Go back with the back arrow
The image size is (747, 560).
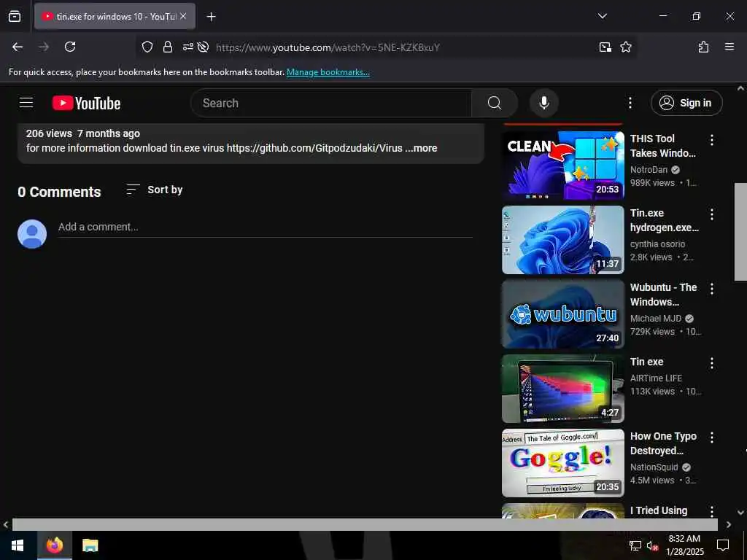18,47
